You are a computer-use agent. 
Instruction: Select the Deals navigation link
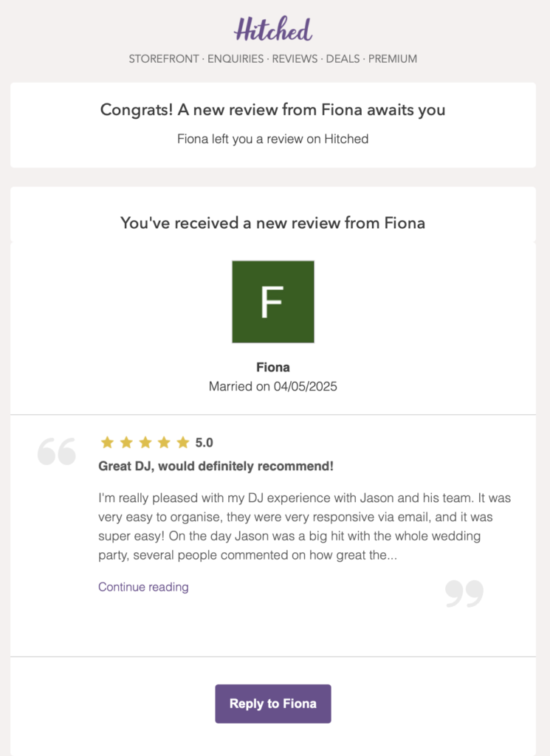[343, 59]
